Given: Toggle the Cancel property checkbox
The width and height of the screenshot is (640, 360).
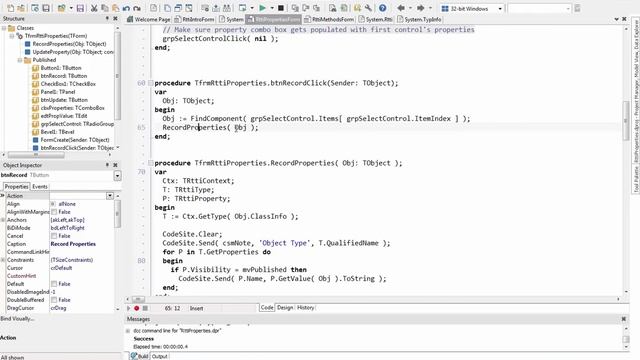Looking at the screenshot, I should pos(54,236).
